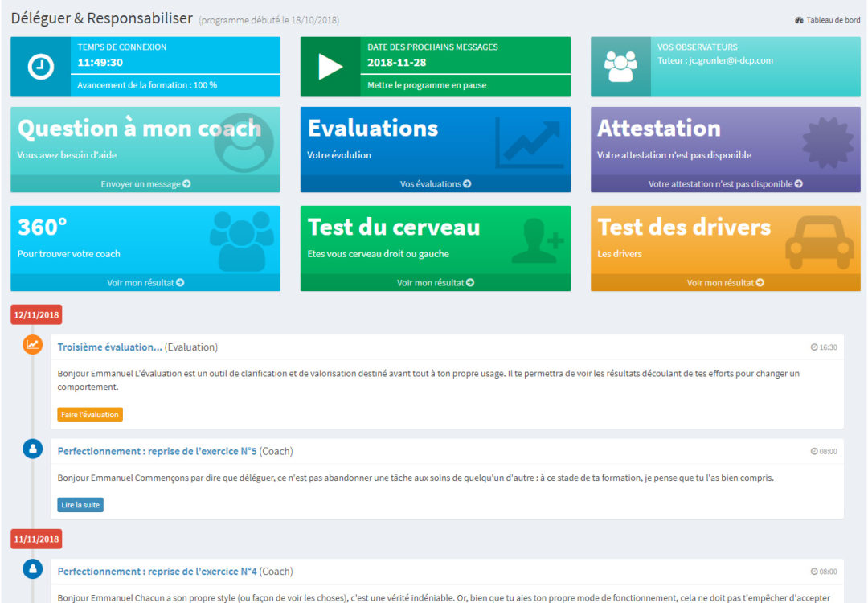Click the car icon on Test des drivers
The image size is (868, 603).
pos(820,241)
